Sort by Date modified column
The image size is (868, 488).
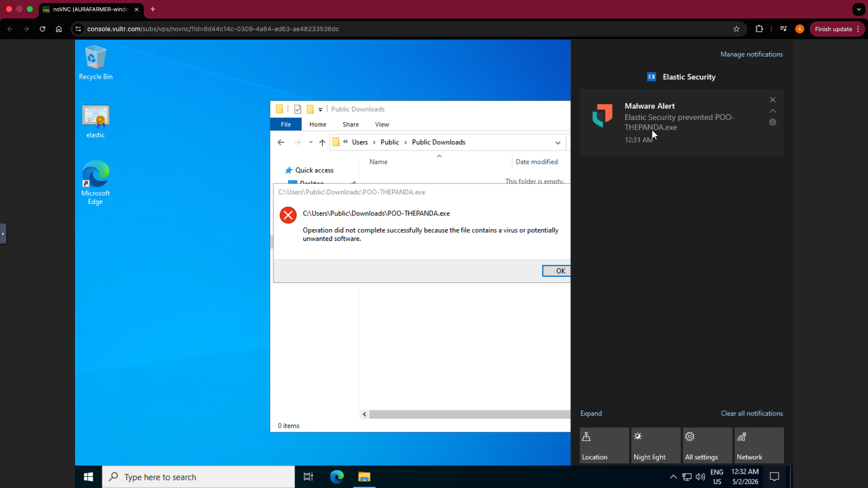537,162
